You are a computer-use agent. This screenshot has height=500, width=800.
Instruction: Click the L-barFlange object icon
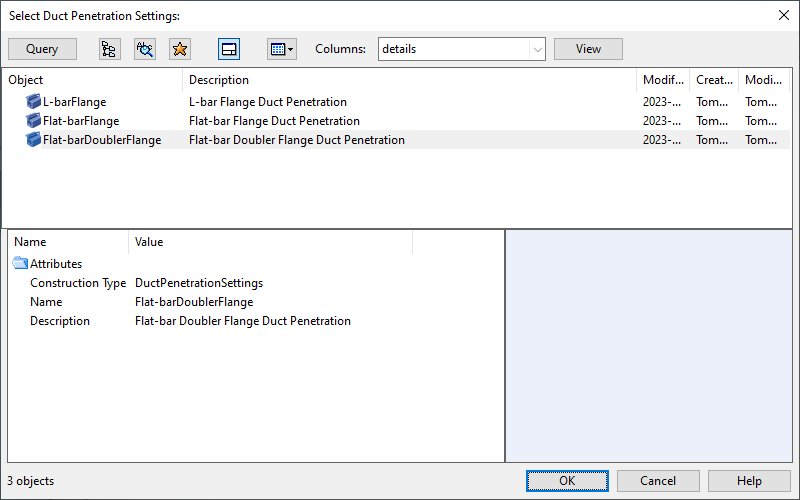[x=33, y=102]
